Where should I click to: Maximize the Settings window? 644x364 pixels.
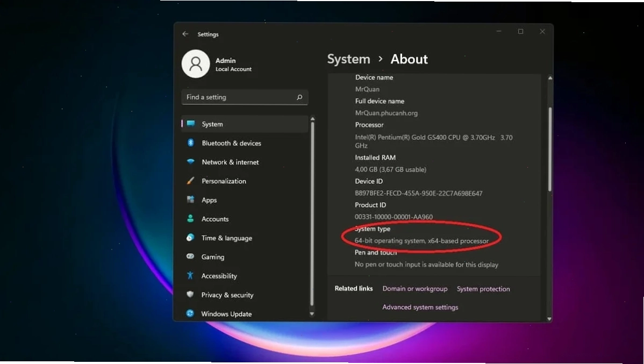tap(520, 31)
